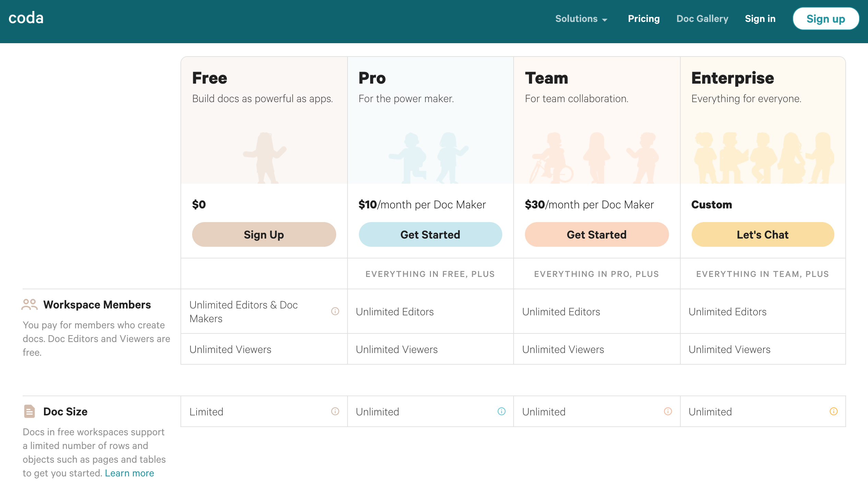Viewport: 868px width, 486px height.
Task: Click info icon next to Unlimited Editors & Doc Makers
Action: tap(335, 311)
